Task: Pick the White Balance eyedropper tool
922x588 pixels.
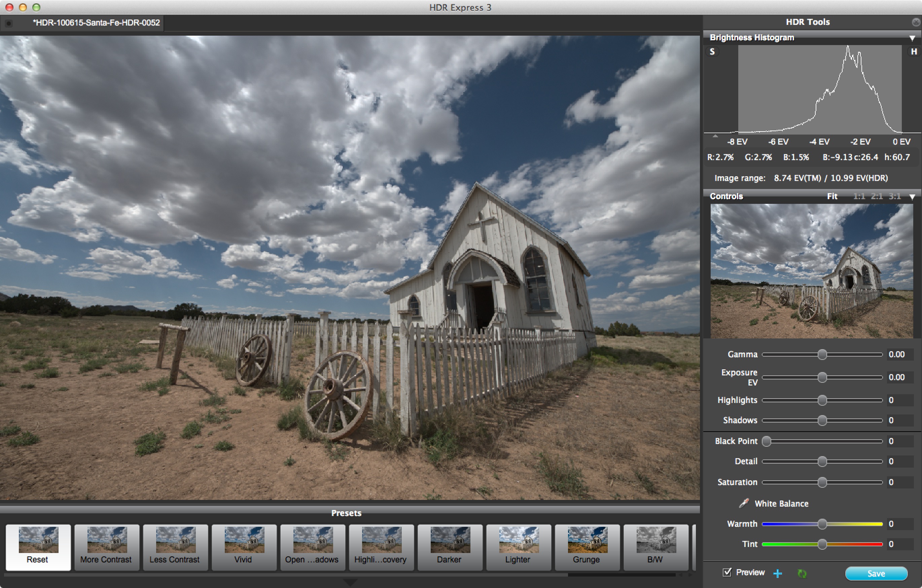Action: [x=744, y=503]
